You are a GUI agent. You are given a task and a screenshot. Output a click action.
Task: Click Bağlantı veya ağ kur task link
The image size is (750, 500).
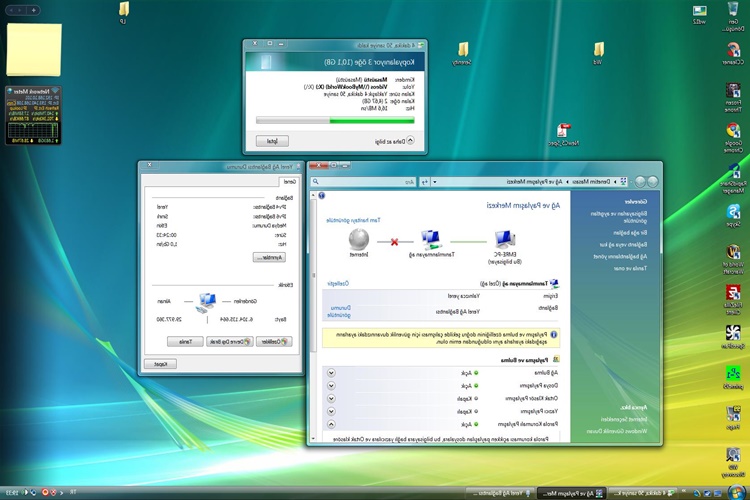click(623, 244)
